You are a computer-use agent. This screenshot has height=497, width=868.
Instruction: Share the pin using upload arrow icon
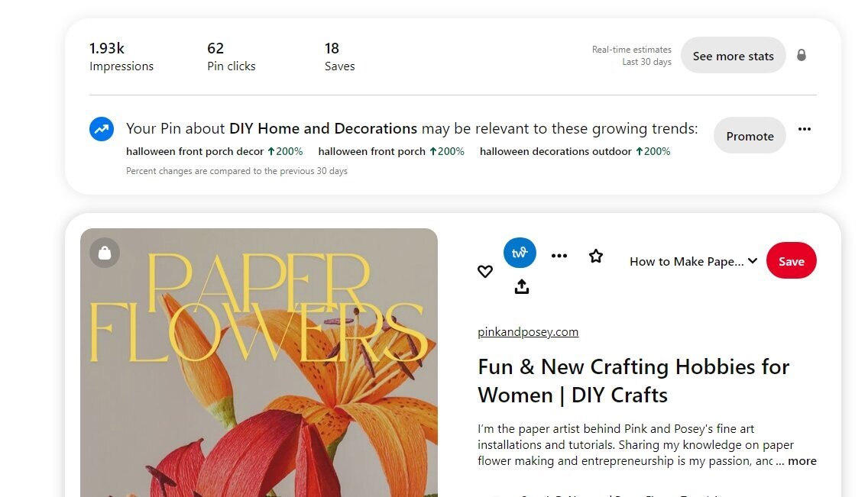[521, 286]
